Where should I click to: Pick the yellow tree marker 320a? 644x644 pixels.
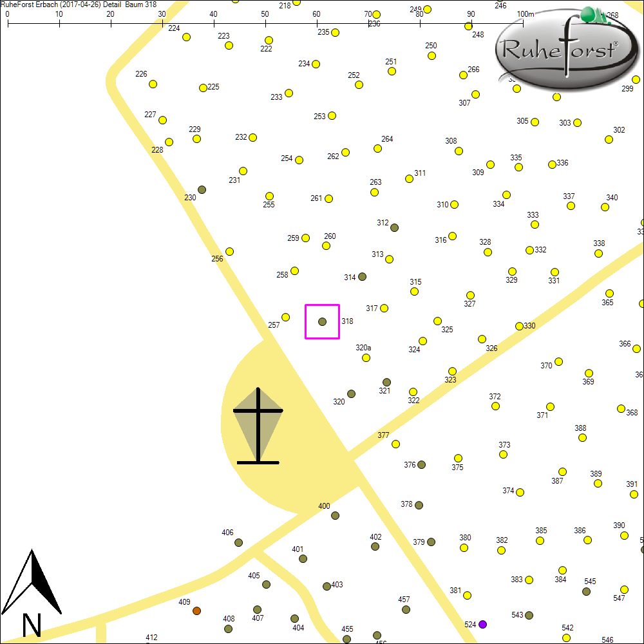pyautogui.click(x=366, y=357)
